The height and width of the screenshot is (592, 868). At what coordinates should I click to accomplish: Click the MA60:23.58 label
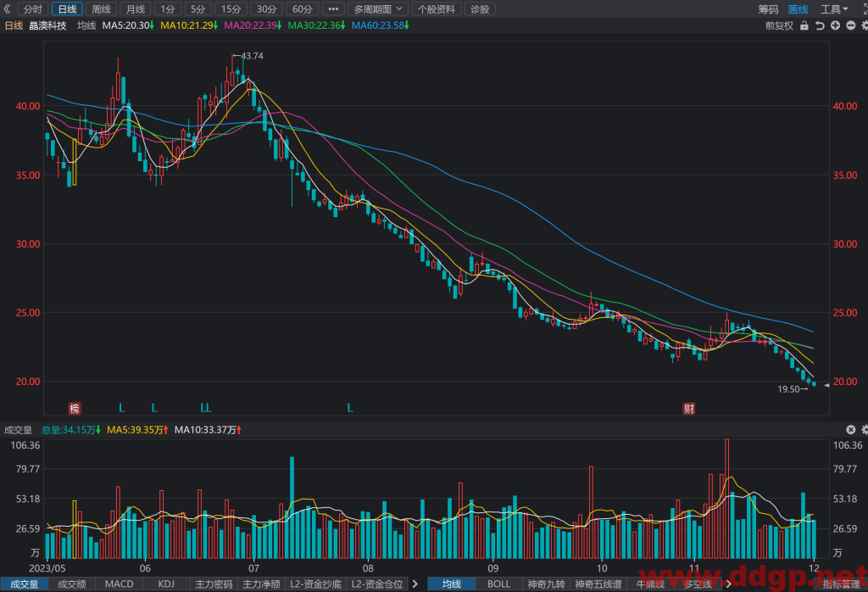pos(381,25)
